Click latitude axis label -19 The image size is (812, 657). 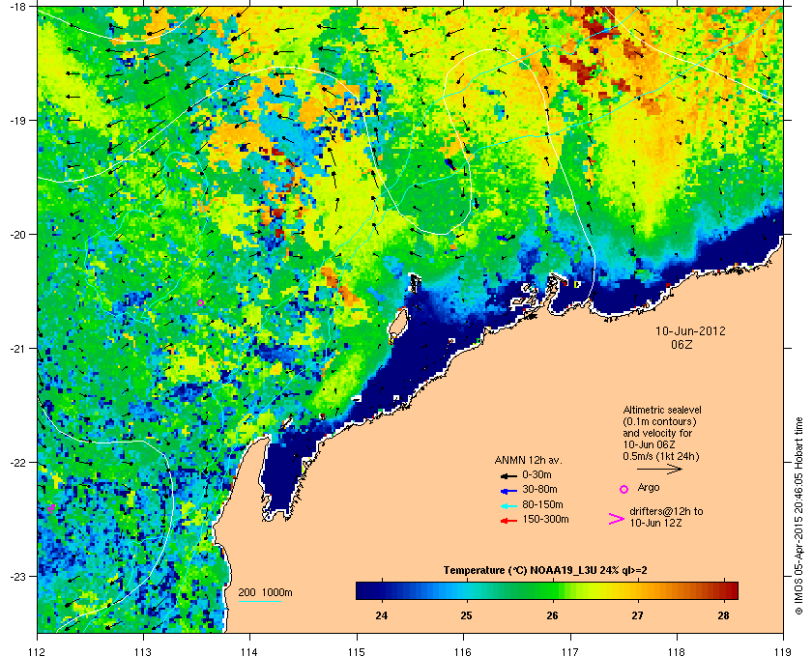tap(17, 121)
